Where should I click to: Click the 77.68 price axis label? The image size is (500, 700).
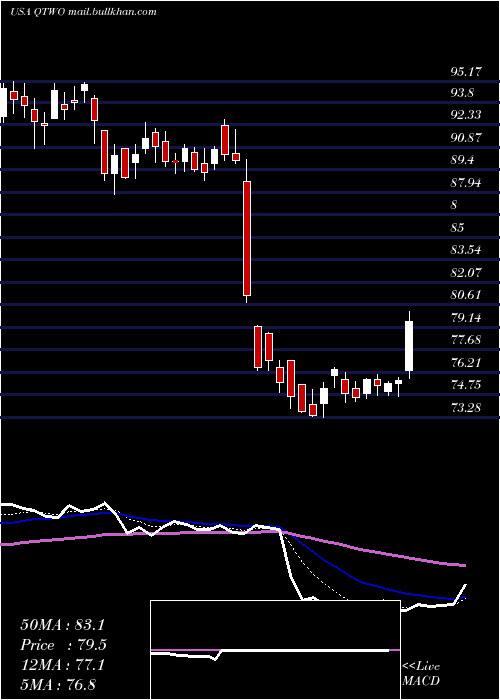(466, 340)
